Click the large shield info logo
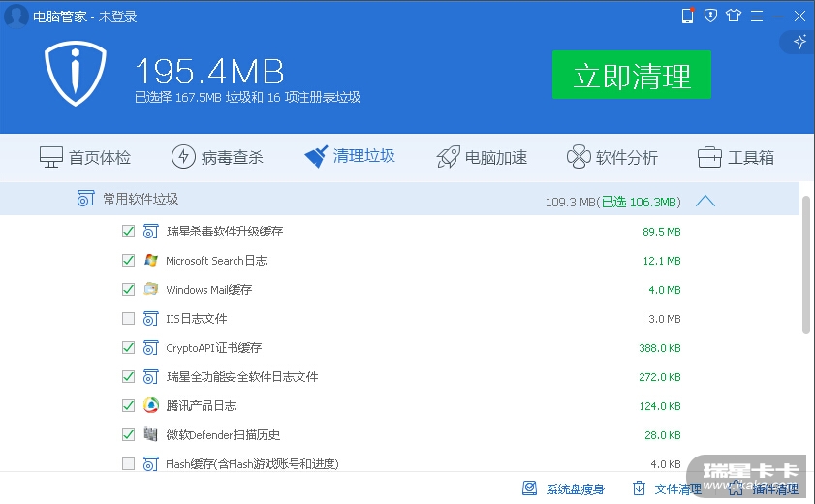The image size is (815, 504). 76,74
